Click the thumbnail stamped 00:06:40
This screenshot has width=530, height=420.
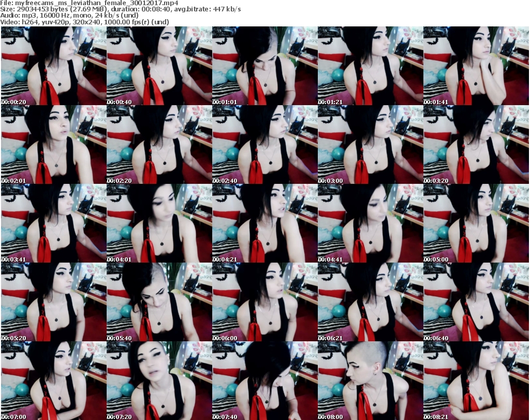tap(476, 302)
